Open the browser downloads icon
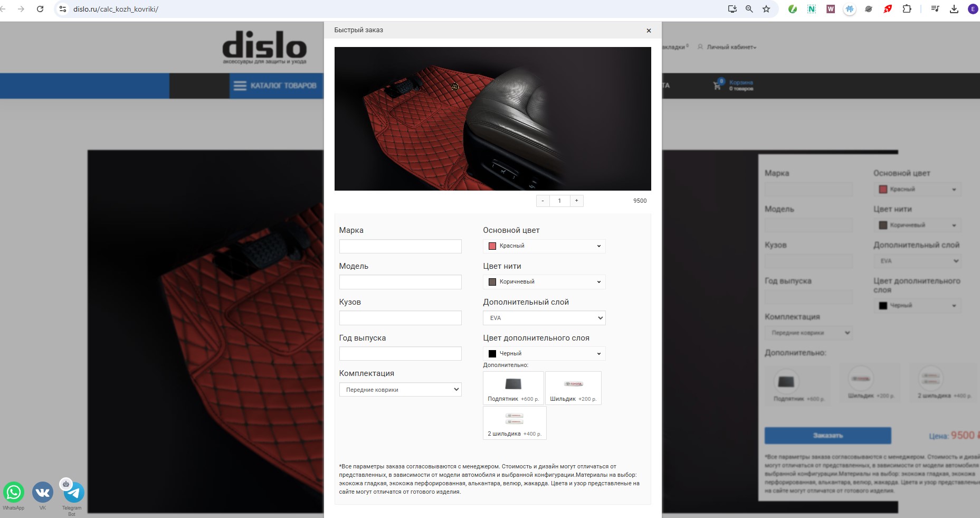980x518 pixels. [x=954, y=9]
